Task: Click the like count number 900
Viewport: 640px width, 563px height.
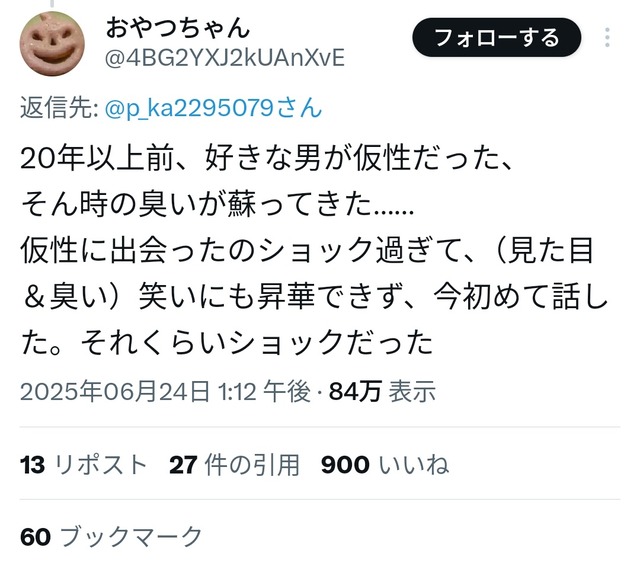Action: pyautogui.click(x=345, y=465)
